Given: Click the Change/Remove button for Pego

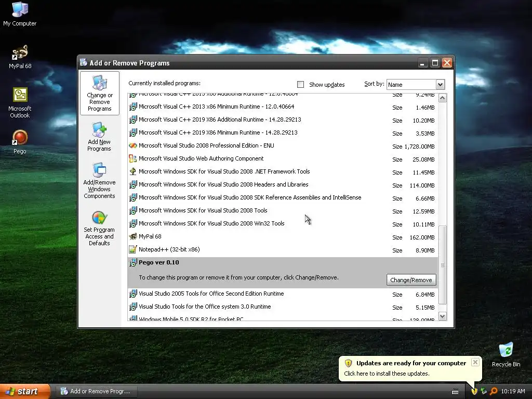Looking at the screenshot, I should (x=411, y=280).
